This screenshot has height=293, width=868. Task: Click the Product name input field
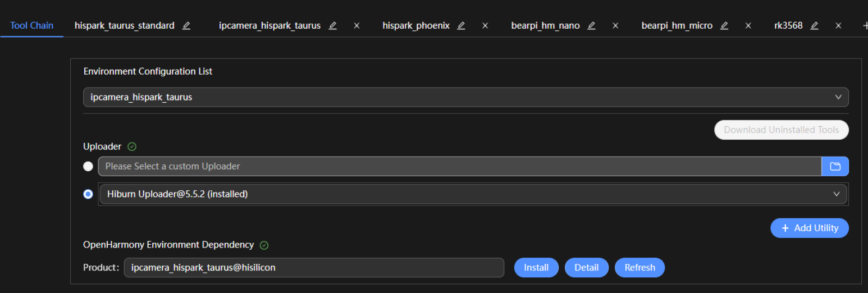313,268
